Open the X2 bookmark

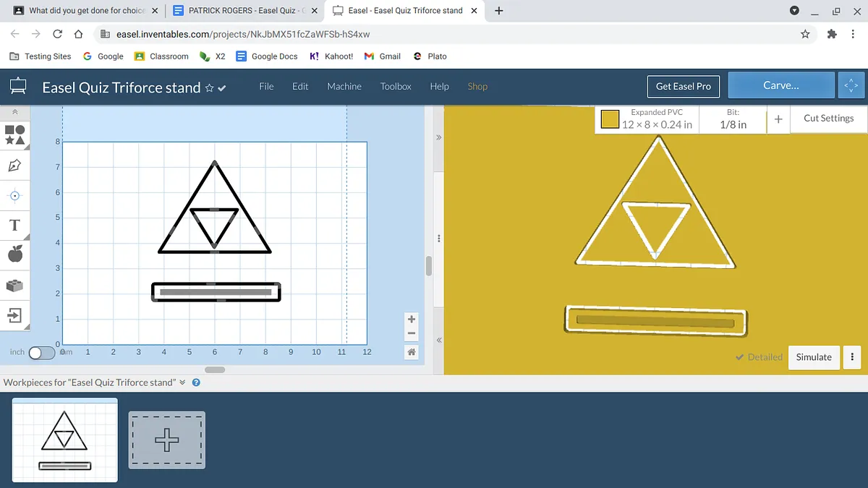[213, 56]
